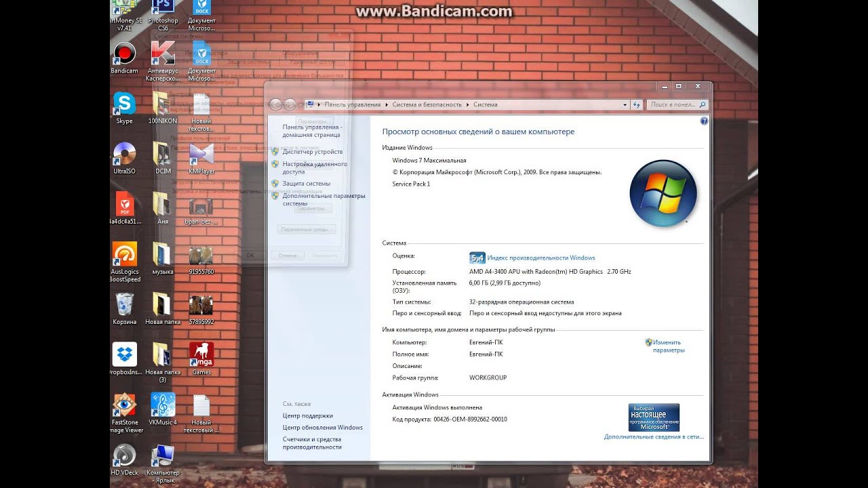Select the DCIM folder on the desktop
868x488 pixels.
pos(163,159)
